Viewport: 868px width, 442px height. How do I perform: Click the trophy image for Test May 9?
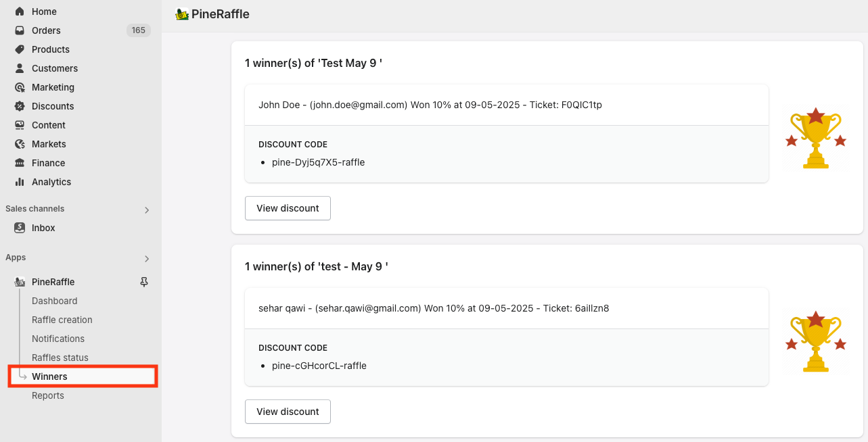(x=816, y=137)
